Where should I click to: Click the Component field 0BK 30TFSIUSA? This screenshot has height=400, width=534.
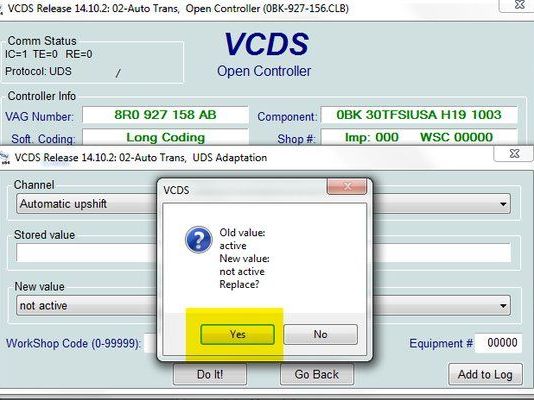click(x=419, y=115)
